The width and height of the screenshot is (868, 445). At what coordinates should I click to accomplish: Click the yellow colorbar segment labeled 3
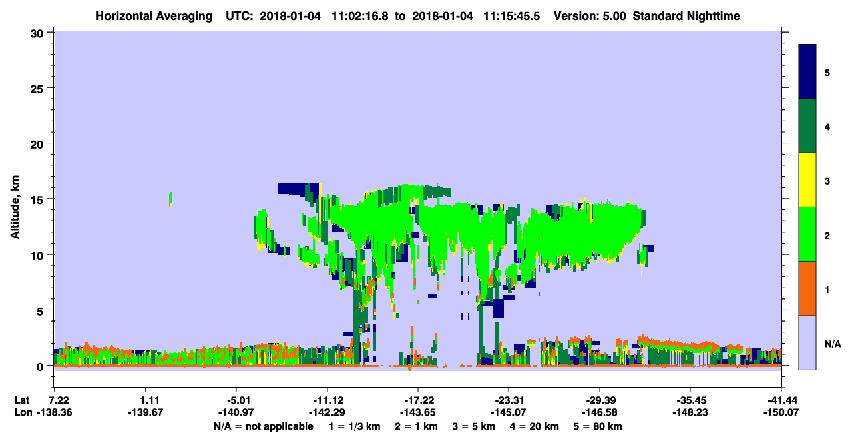(x=807, y=180)
